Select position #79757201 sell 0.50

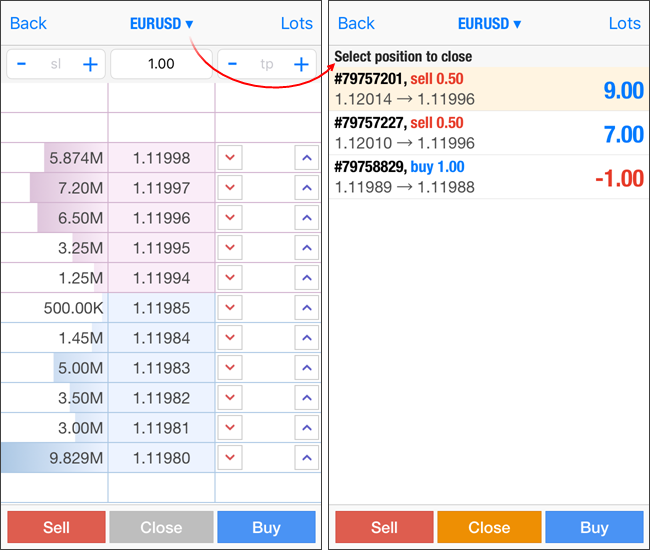point(488,89)
